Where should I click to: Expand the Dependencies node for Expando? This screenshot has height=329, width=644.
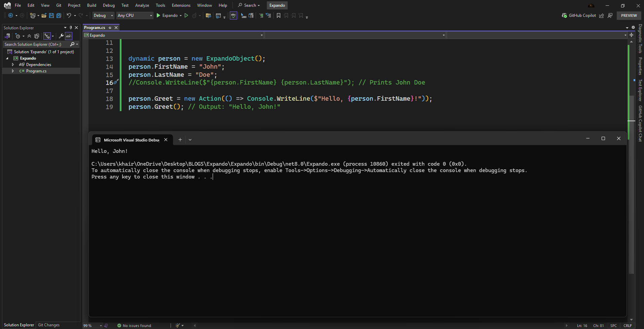pos(13,64)
